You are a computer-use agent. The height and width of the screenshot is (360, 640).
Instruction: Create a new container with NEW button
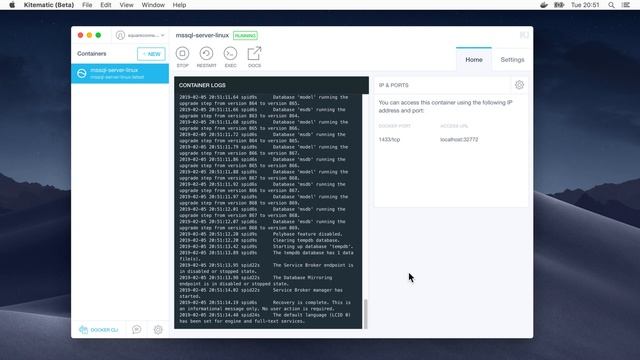[151, 54]
